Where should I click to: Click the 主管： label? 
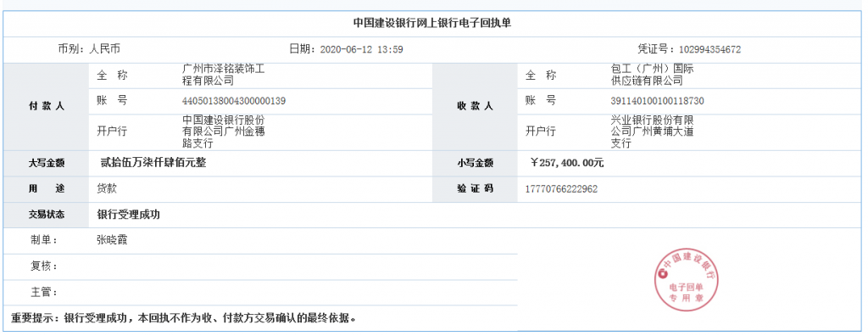tap(44, 292)
